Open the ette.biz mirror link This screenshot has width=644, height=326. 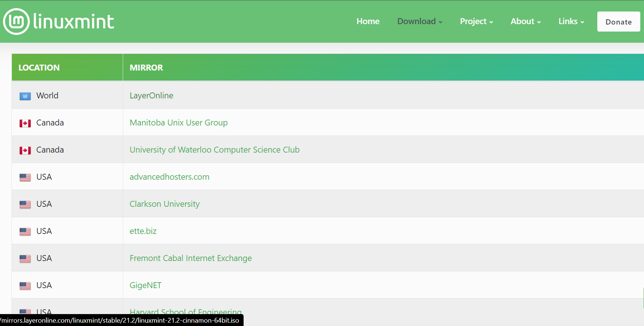[143, 231]
